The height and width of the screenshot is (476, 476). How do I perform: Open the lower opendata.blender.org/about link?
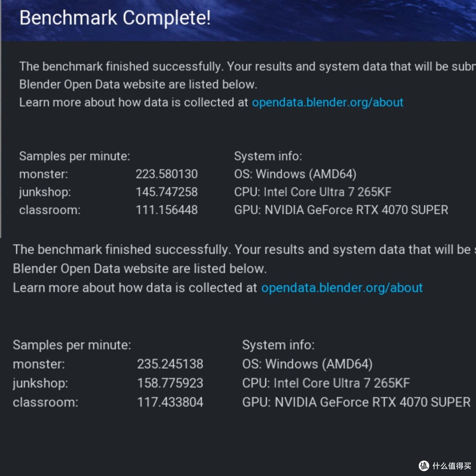pyautogui.click(x=342, y=288)
